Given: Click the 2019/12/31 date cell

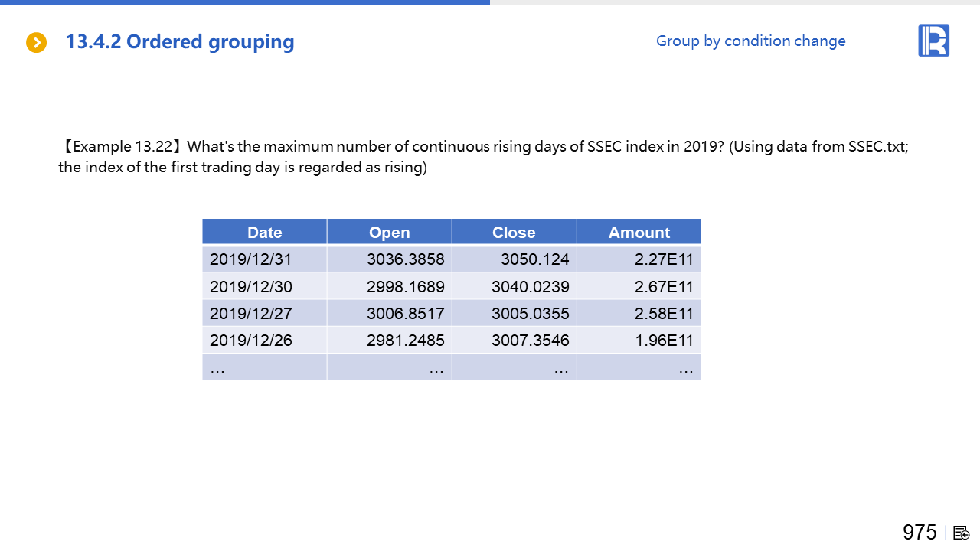Looking at the screenshot, I should point(250,259).
